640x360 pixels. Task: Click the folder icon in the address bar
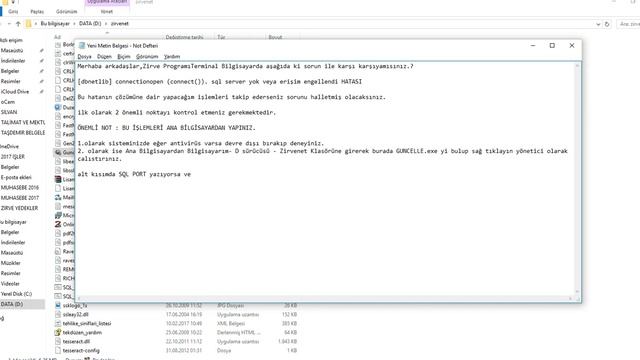[x=28, y=24]
